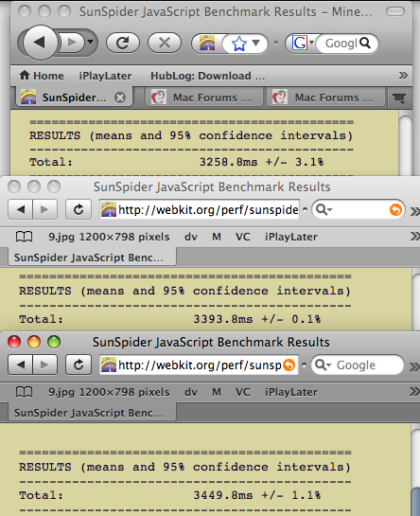
Task: Click Total 3393.8ms result in middle Safari
Action: (170, 319)
